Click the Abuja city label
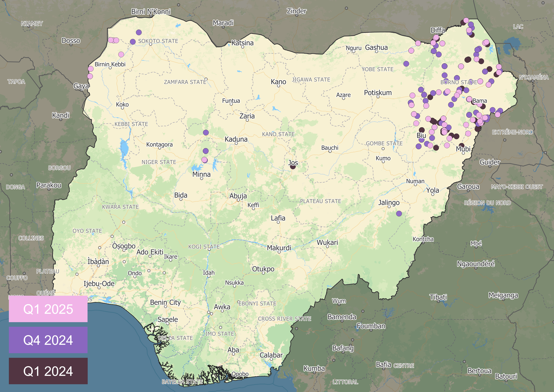Viewport: 554px width, 392px height. (238, 196)
